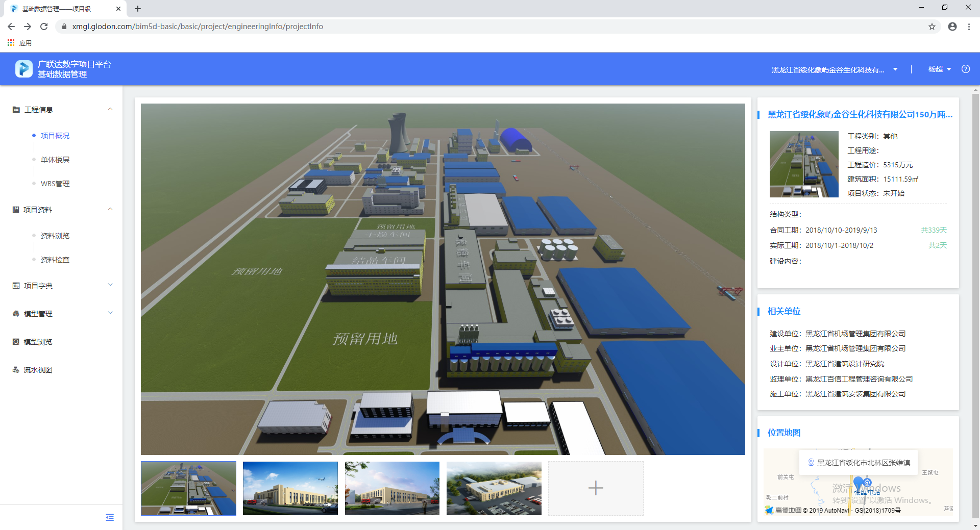
Task: Open the help question mark icon
Action: [x=966, y=69]
